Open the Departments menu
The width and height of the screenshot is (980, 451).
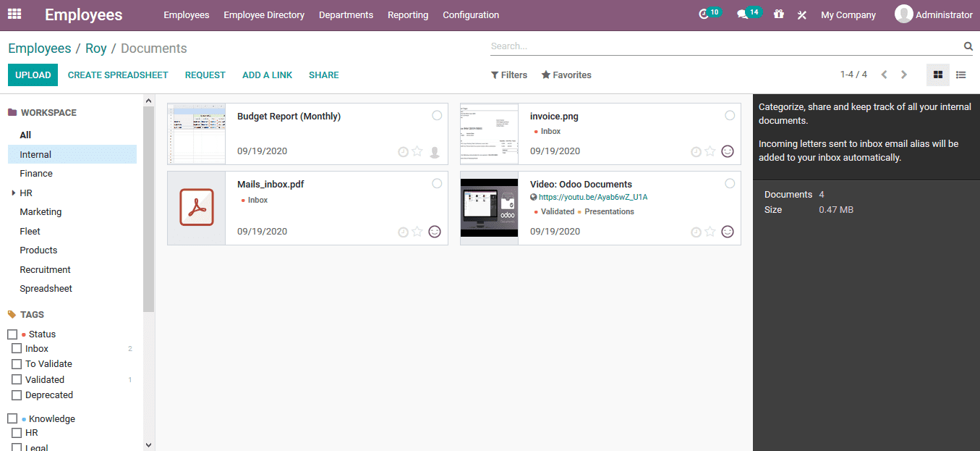346,14
